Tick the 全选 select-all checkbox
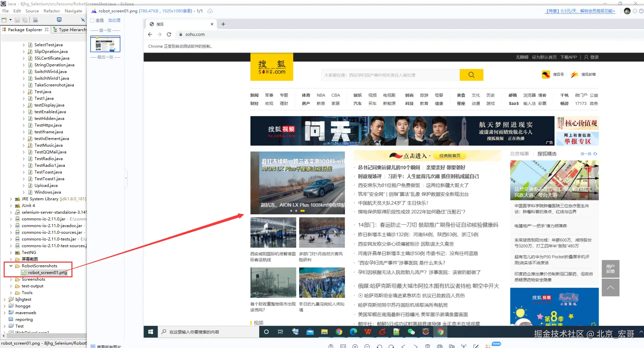This screenshot has width=644, height=348. pyautogui.click(x=92, y=20)
